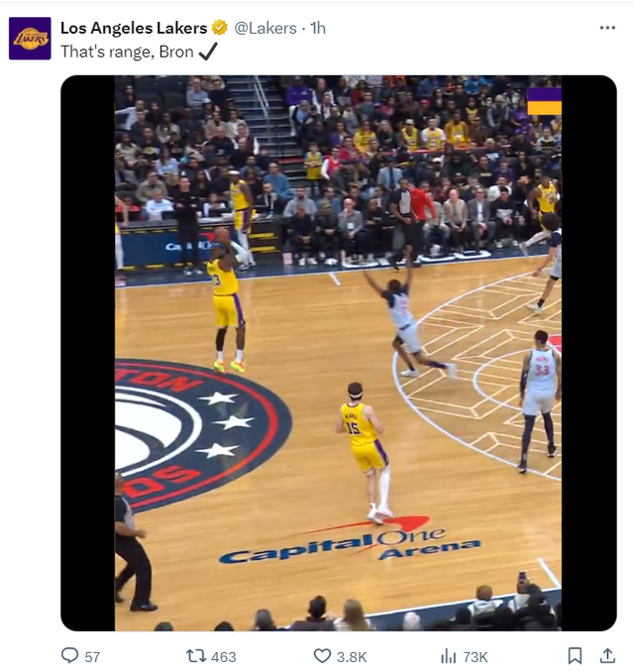
Task: Repost the tweet via the retweet icon
Action: pyautogui.click(x=195, y=656)
